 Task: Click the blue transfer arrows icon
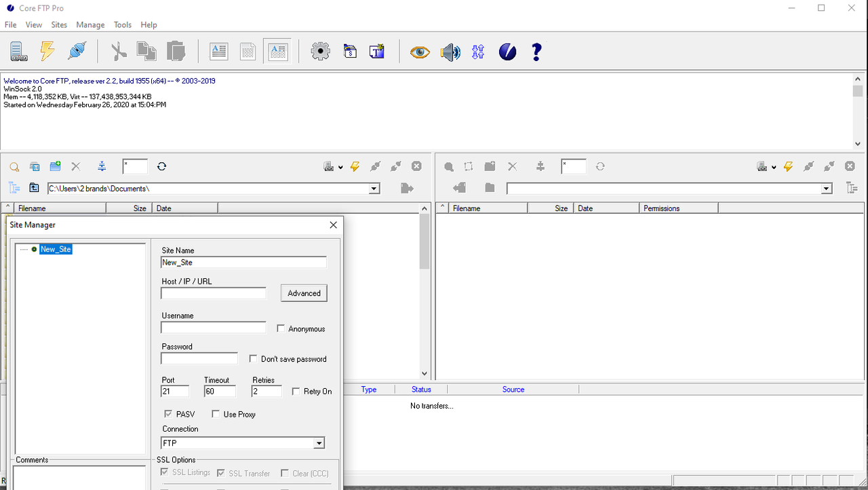(478, 52)
